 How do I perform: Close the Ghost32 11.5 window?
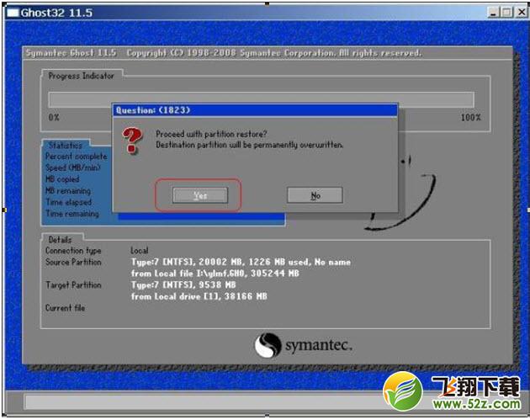[521, 13]
